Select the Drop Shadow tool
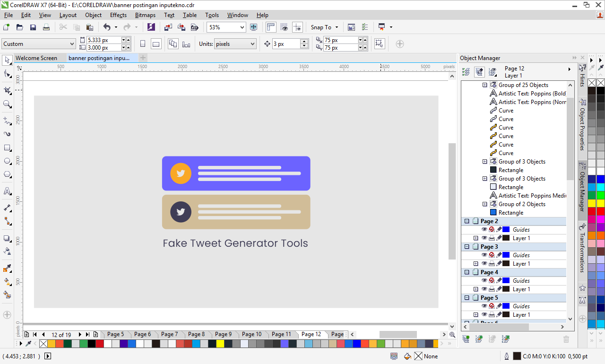 point(7,238)
